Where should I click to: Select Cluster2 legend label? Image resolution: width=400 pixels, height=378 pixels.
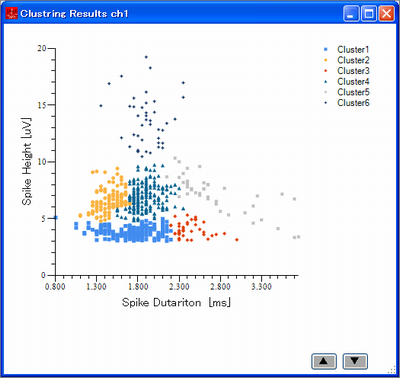pos(353,60)
